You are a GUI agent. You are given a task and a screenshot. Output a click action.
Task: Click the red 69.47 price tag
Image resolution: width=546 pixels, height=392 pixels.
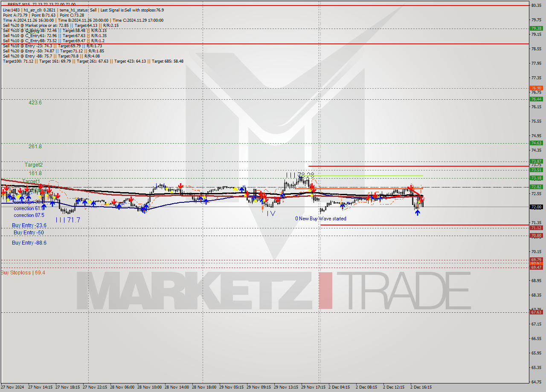click(x=536, y=268)
